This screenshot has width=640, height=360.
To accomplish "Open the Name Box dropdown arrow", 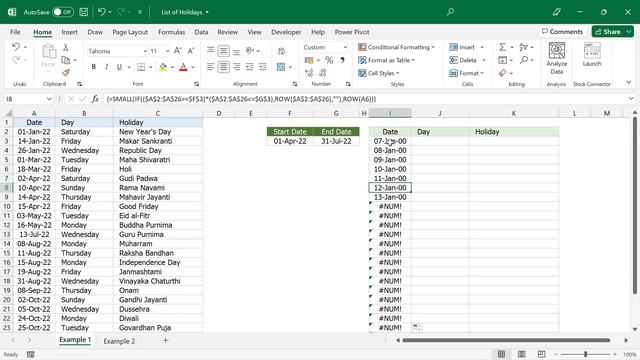I will 49,99.
